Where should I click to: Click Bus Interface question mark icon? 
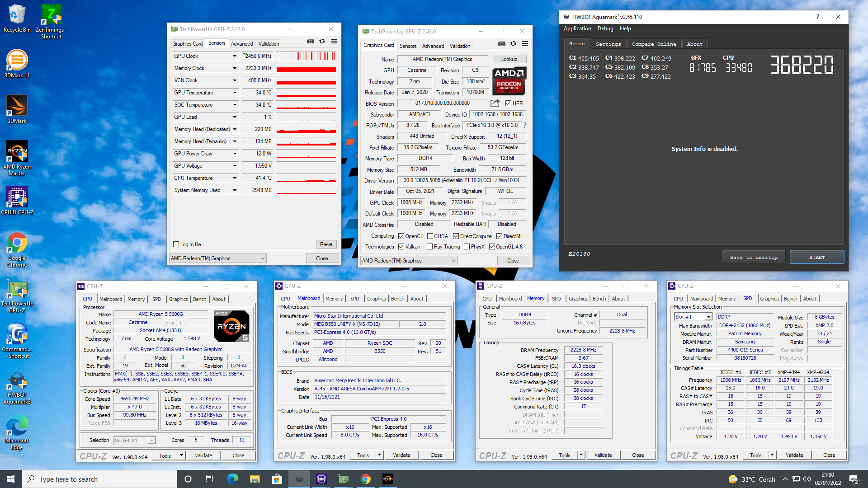click(525, 125)
